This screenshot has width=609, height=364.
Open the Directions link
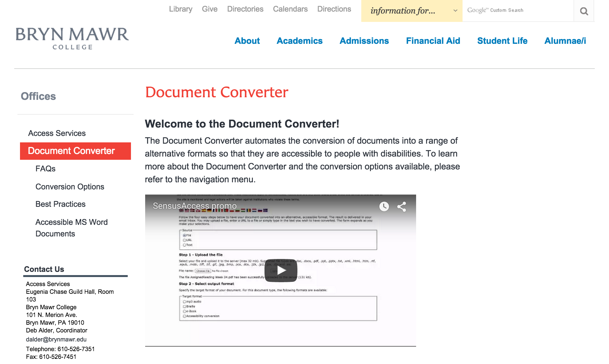[334, 9]
